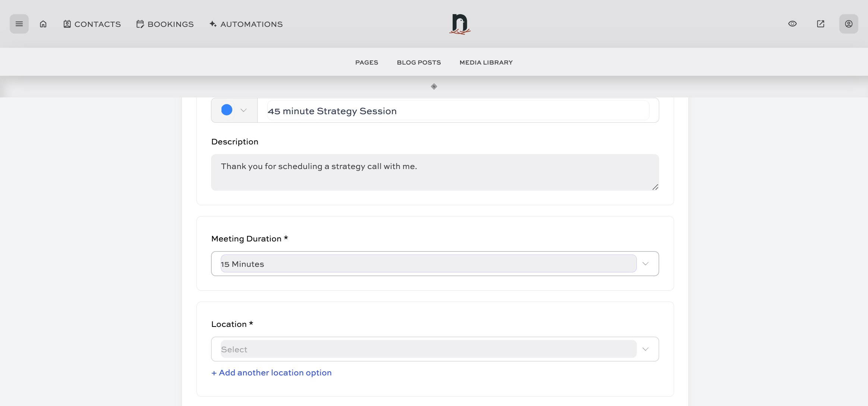
Task: Switch to the Pages tab
Action: point(367,62)
